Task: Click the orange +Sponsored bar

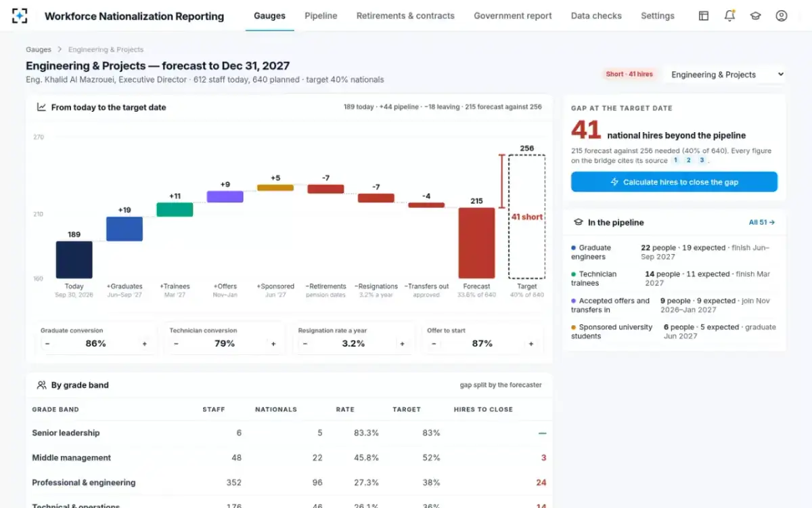Action: tap(275, 188)
